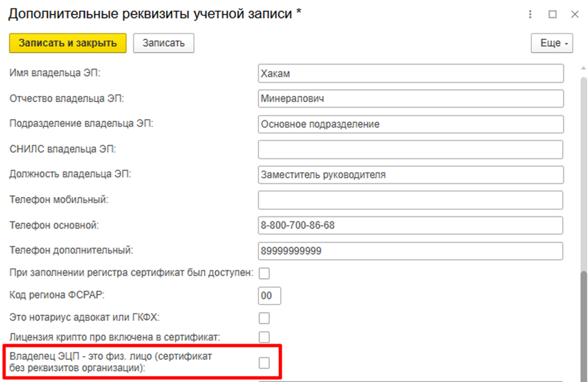The image size is (588, 382).
Task: Click the empty 'СНИЛС владельца ЭП' field
Action: 410,149
